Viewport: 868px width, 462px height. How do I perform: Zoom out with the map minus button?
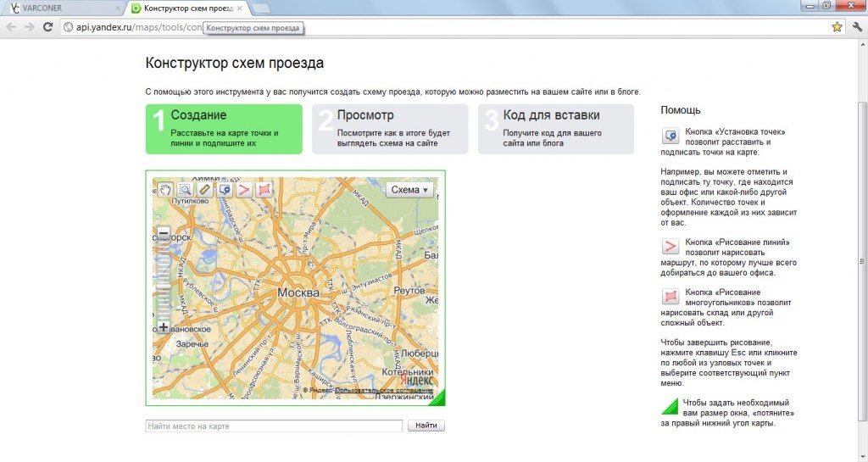(x=164, y=233)
